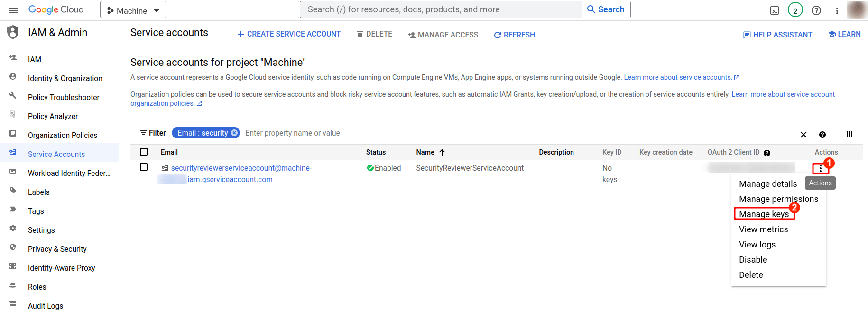This screenshot has height=311, width=868.
Task: Open the main hamburger navigation menu
Action: pos(14,10)
